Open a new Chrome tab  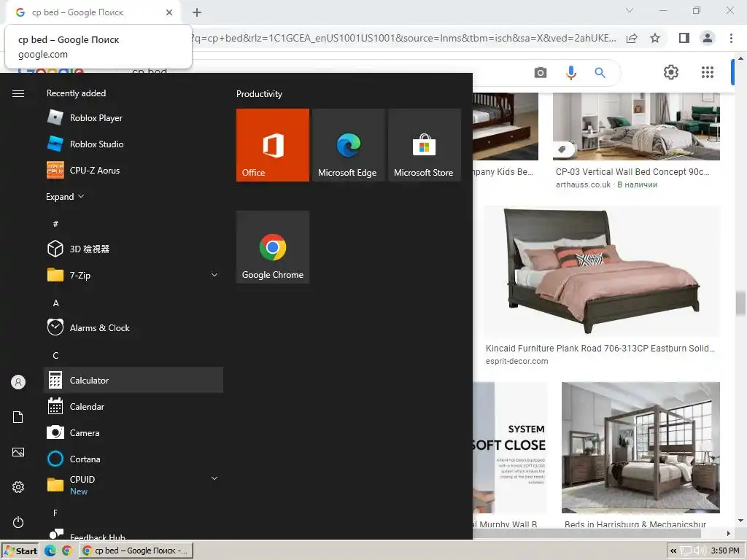coord(197,12)
